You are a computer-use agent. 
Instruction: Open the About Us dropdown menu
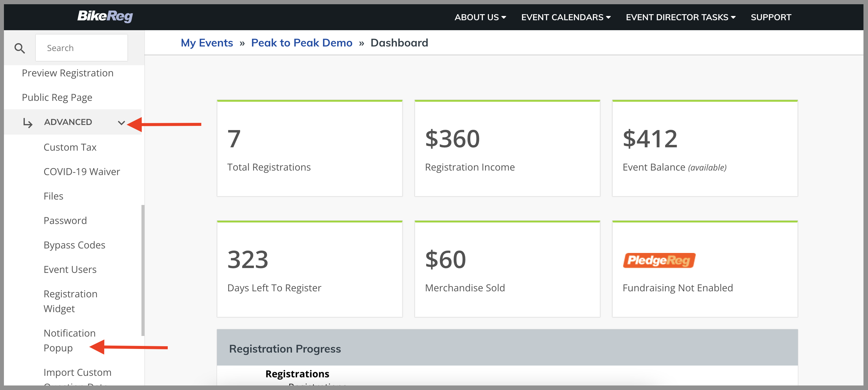point(480,17)
